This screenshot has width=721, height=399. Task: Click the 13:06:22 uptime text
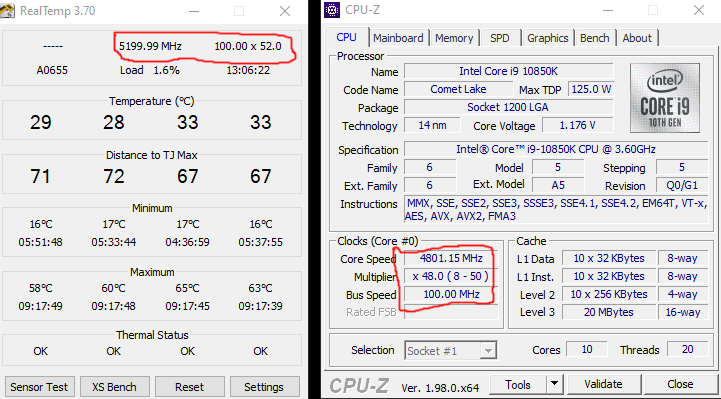[x=248, y=70]
